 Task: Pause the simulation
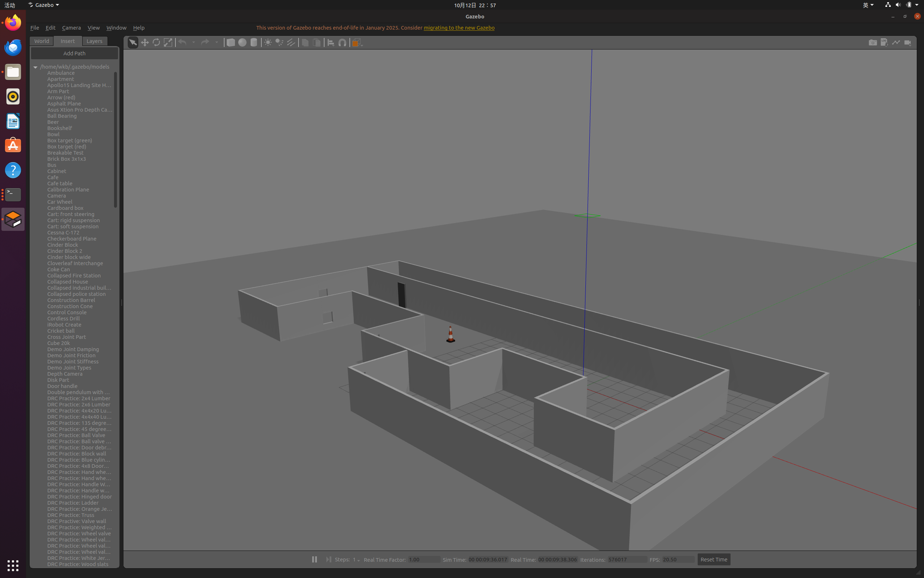click(x=314, y=560)
